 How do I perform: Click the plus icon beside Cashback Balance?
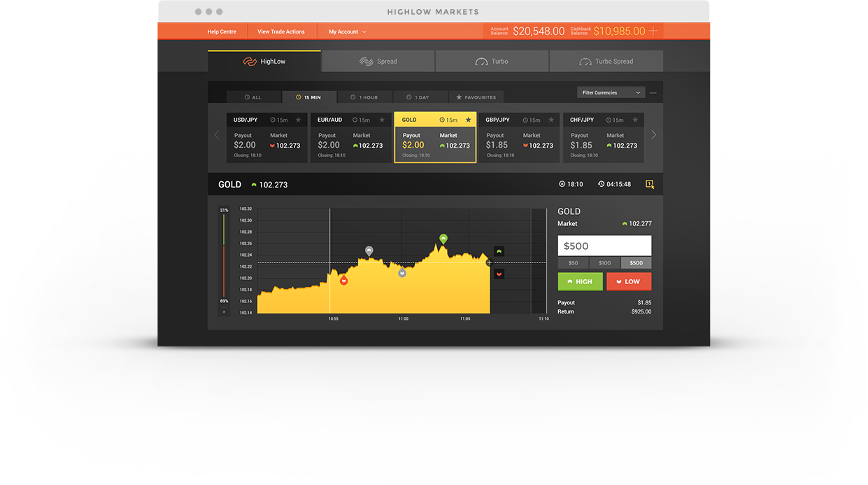tap(653, 31)
